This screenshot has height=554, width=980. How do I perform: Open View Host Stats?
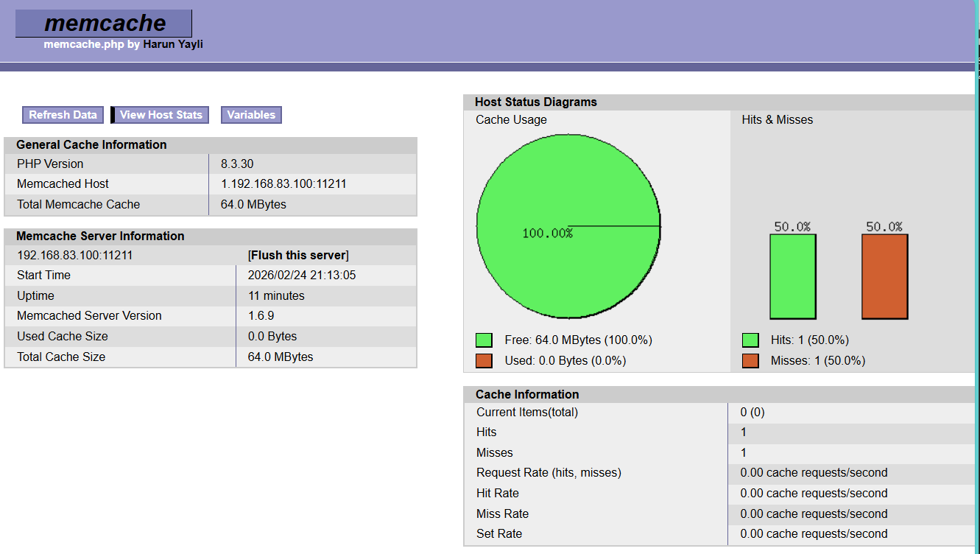point(161,115)
